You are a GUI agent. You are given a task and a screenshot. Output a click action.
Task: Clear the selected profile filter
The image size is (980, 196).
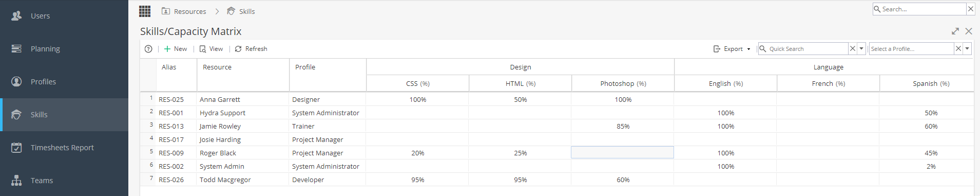tap(958, 49)
